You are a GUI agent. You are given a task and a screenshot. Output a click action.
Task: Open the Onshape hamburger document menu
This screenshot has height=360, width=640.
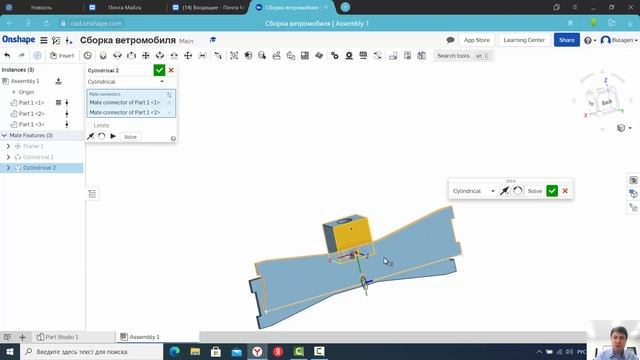click(44, 40)
